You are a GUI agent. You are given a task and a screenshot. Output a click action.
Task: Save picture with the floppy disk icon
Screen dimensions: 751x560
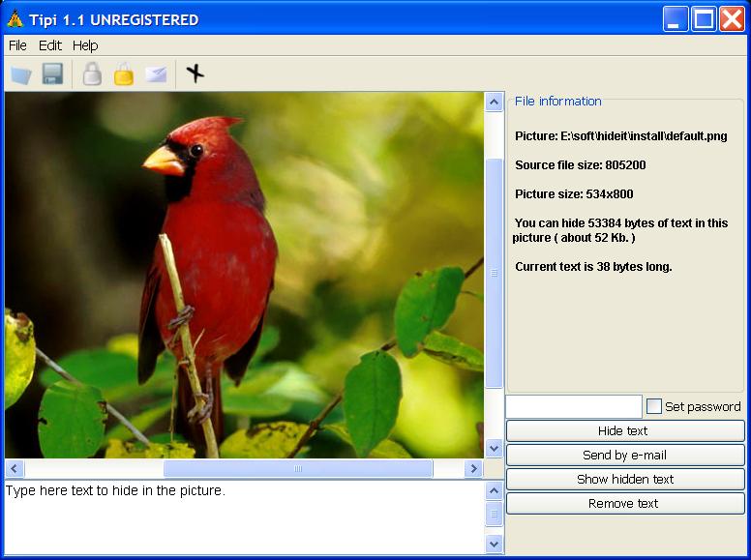(x=52, y=74)
